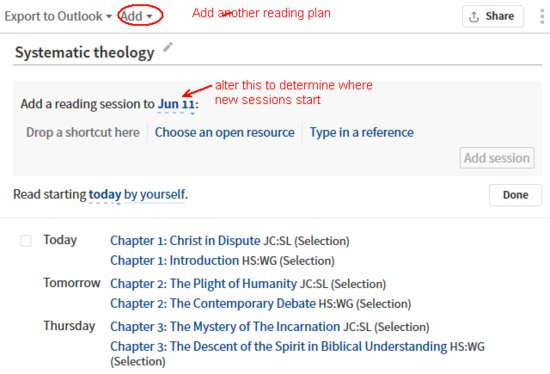Open Chapter 3: The Mystery of The Incarnation

[225, 327]
